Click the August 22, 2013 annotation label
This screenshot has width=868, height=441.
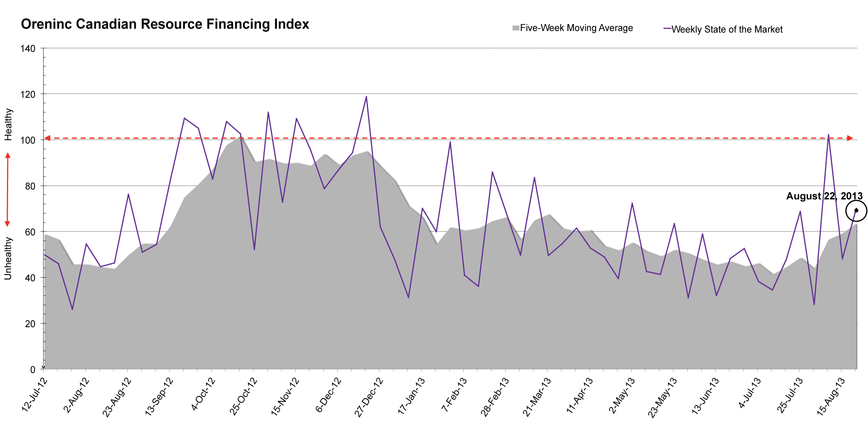click(x=824, y=196)
